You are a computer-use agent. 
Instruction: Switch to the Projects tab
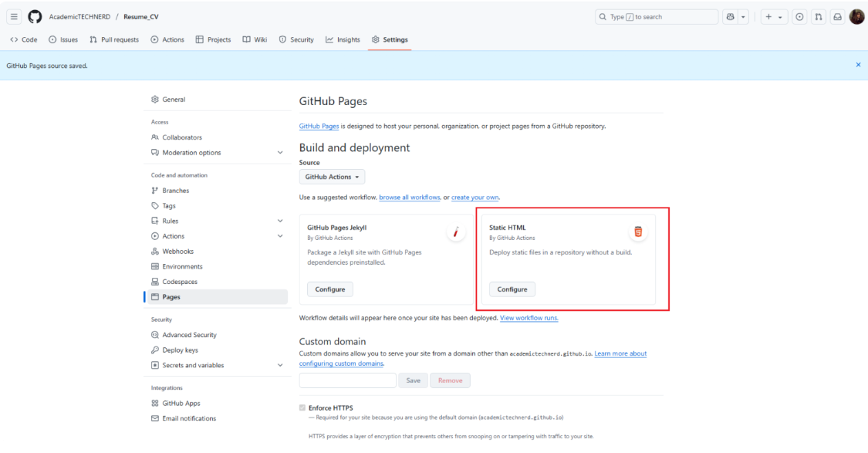(214, 40)
